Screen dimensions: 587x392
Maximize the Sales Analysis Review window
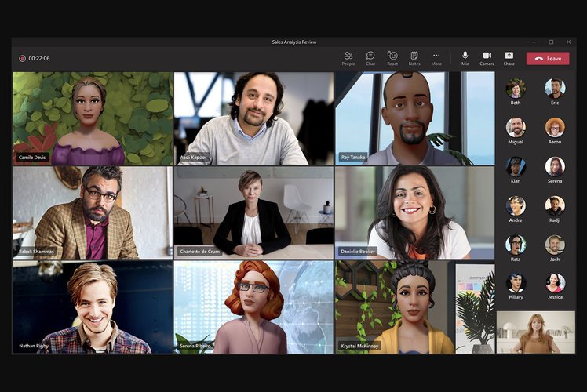click(x=551, y=42)
